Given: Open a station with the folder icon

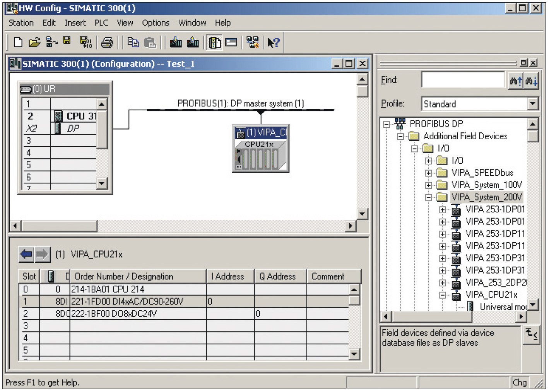Looking at the screenshot, I should click(34, 42).
